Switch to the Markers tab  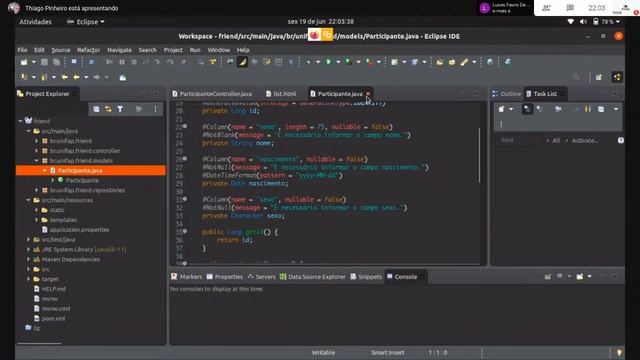tap(187, 277)
